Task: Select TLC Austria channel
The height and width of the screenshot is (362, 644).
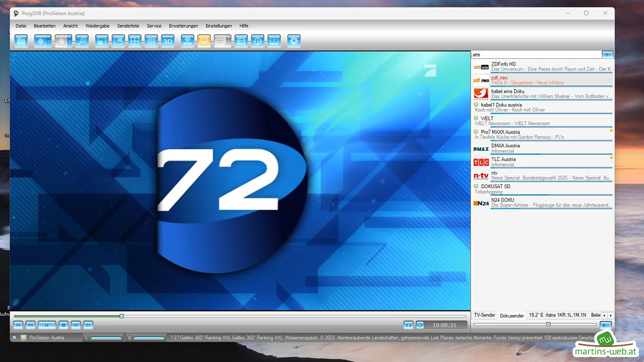Action: click(x=543, y=161)
